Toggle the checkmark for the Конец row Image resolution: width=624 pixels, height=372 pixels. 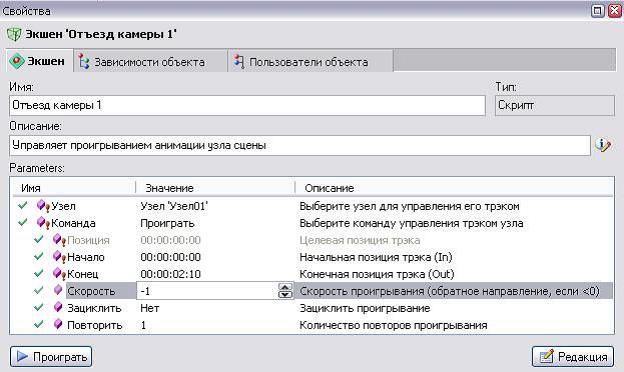[x=39, y=274]
